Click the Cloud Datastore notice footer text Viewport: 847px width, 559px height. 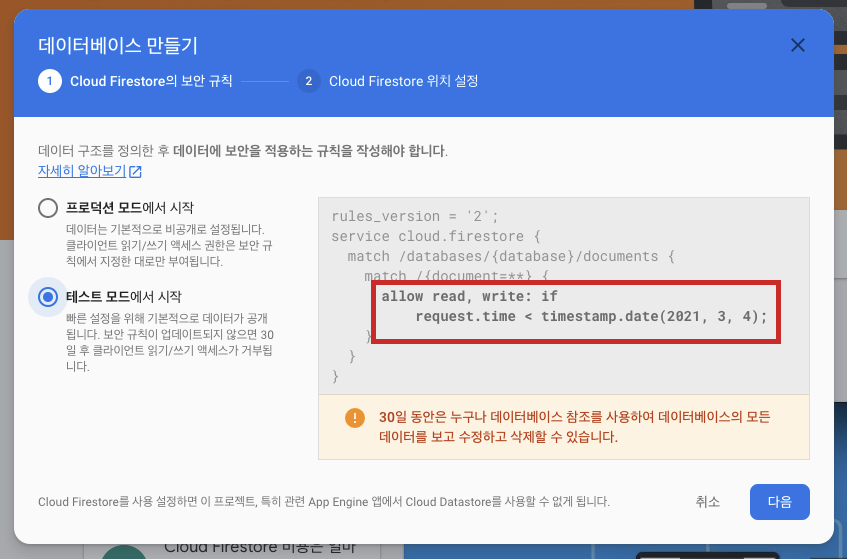tap(324, 502)
